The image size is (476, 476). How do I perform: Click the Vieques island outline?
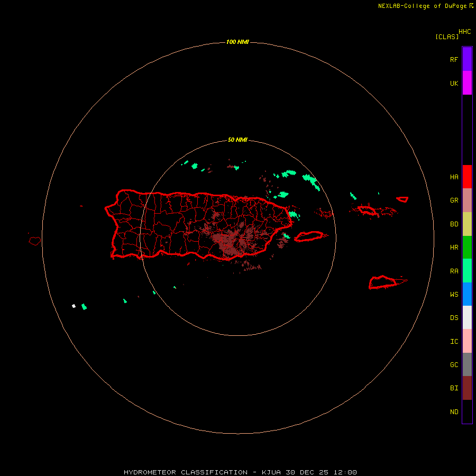[310, 236]
